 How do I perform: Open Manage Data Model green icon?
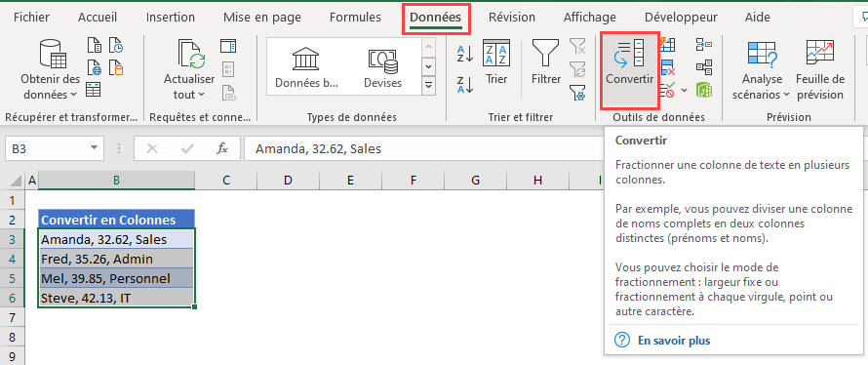(x=704, y=90)
